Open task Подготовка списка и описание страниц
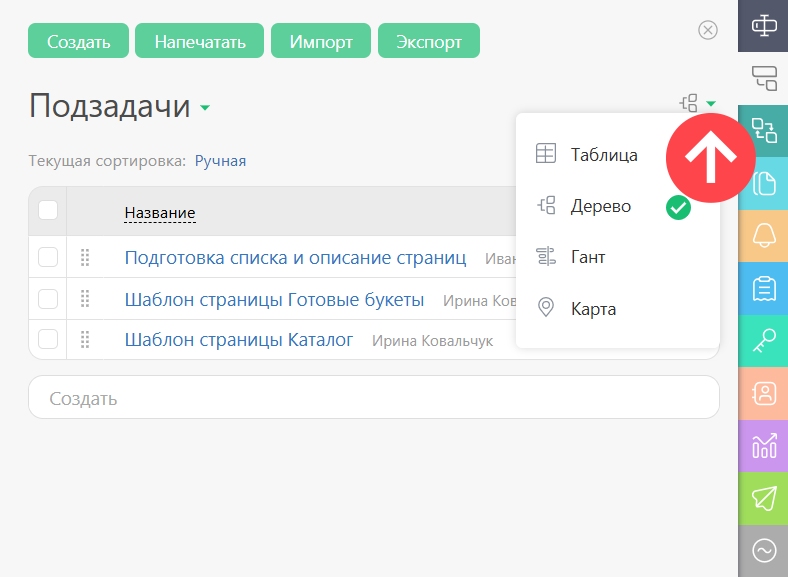This screenshot has height=577, width=788. pos(296,258)
